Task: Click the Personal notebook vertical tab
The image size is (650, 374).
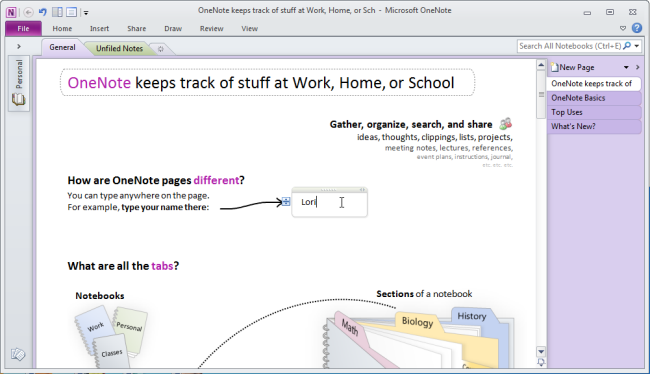Action: [x=19, y=83]
